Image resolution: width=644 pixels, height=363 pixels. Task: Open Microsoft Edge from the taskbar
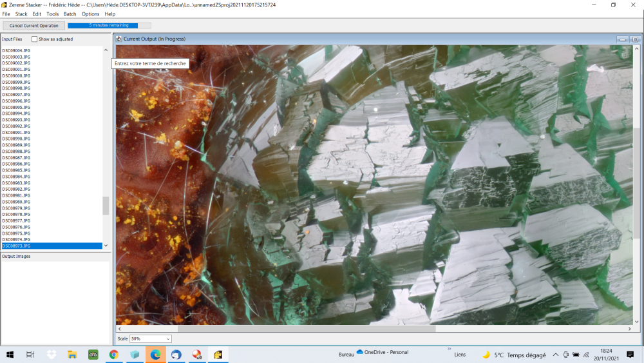155,355
